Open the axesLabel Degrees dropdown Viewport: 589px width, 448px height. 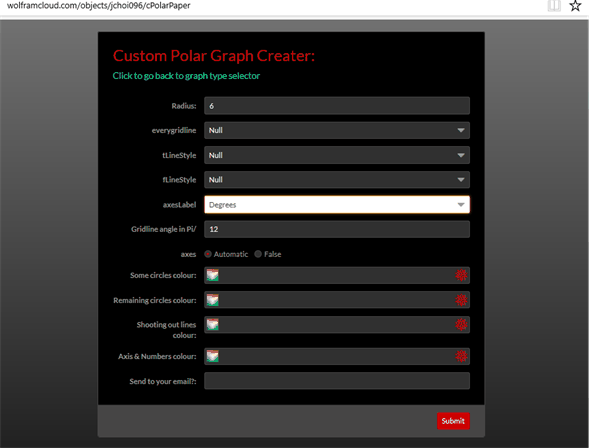click(x=337, y=205)
